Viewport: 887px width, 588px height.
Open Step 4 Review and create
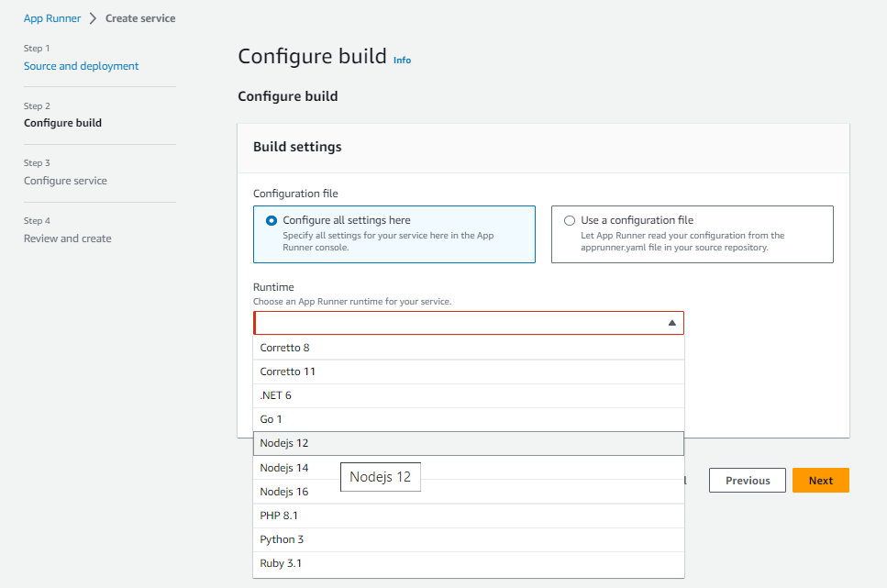67,238
